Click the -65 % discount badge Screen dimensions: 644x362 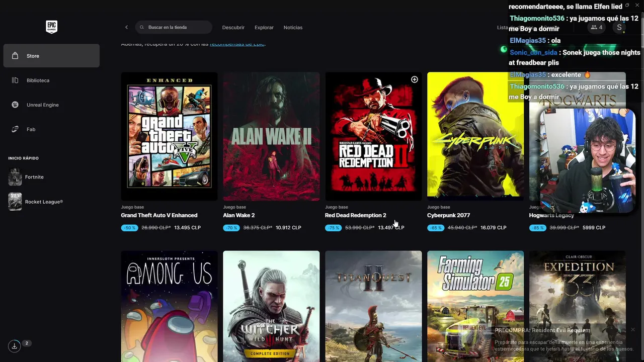(x=436, y=228)
